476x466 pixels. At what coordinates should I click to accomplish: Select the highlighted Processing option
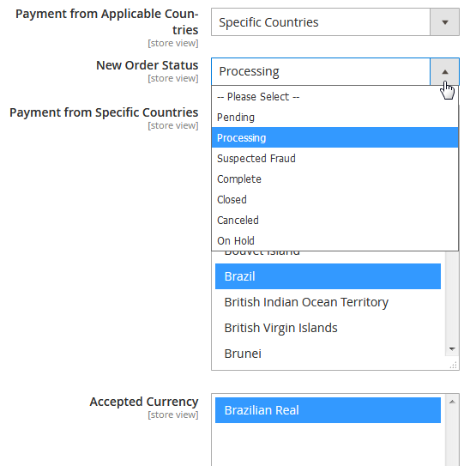334,137
